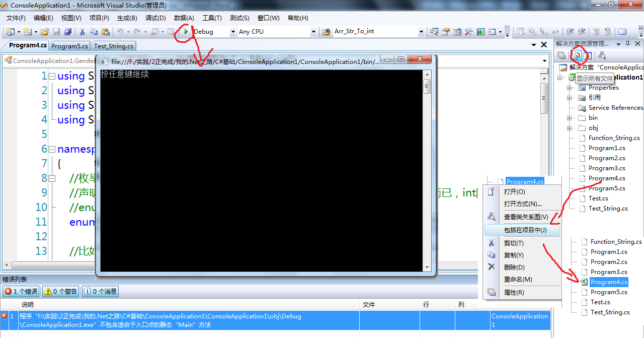Click the Cut scissors toolbar icon
The width and height of the screenshot is (644, 338).
(x=82, y=32)
